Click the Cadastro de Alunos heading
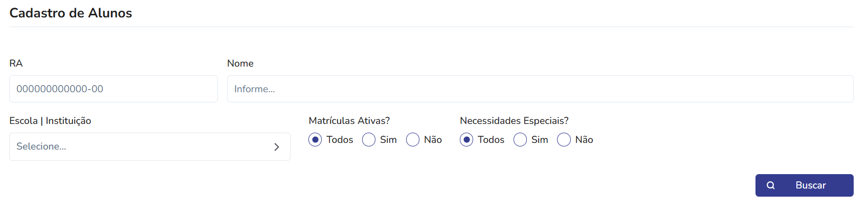 tap(71, 13)
